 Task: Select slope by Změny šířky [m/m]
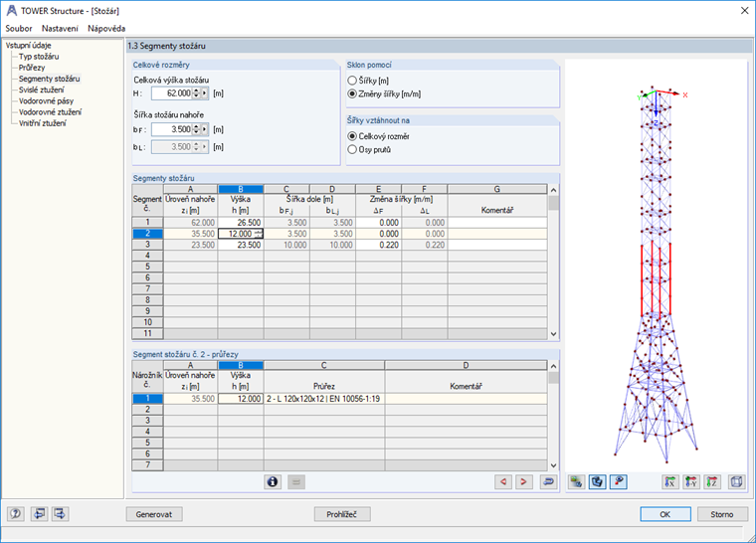352,94
